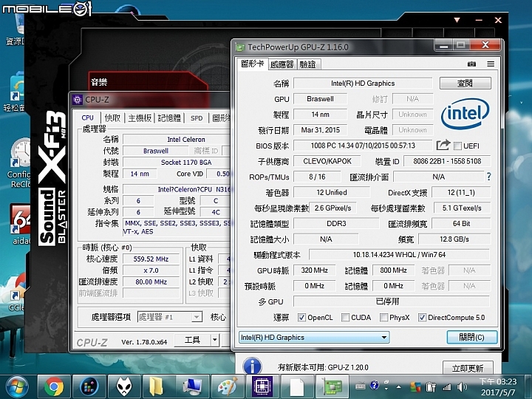Click the Intel logo in GPU-Z
The image size is (532, 399).
[465, 114]
